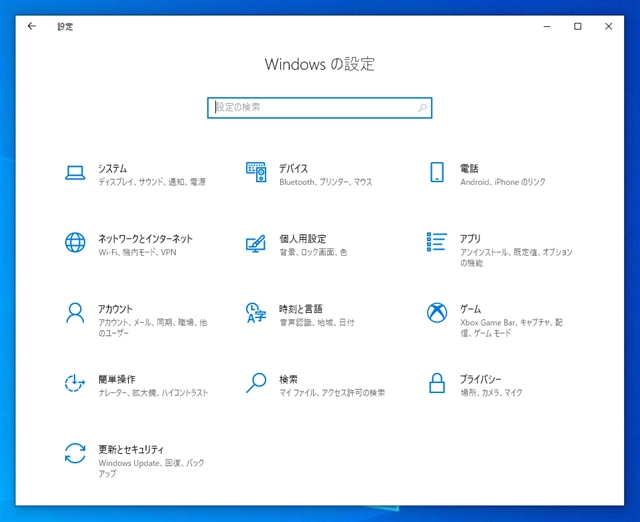Click the 更新とセキュリティ refresh arrows icon

75,453
